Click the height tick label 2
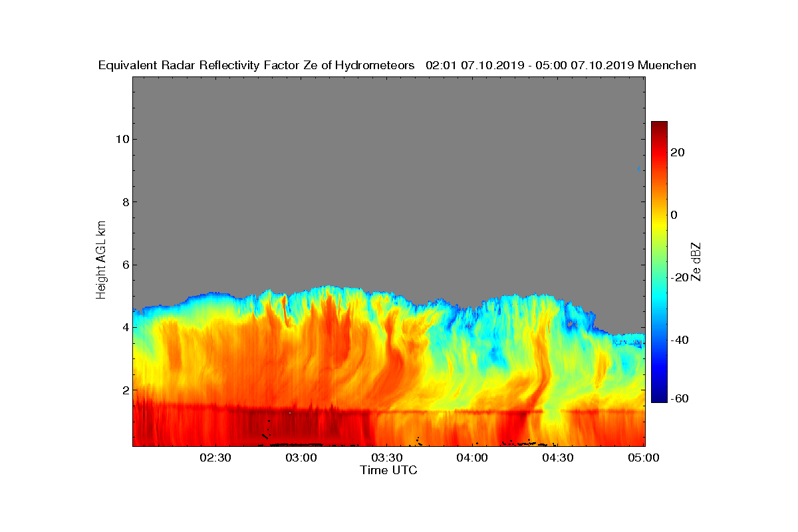The width and height of the screenshot is (798, 532). [x=124, y=390]
